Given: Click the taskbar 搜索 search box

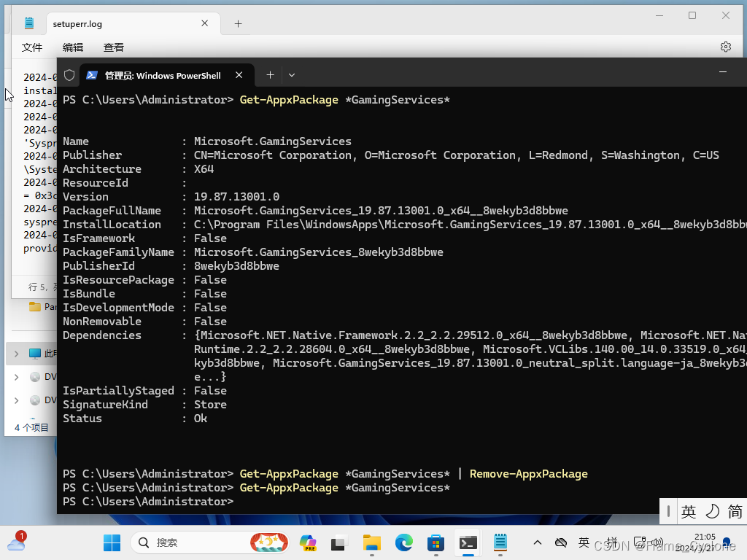Looking at the screenshot, I should (209, 542).
